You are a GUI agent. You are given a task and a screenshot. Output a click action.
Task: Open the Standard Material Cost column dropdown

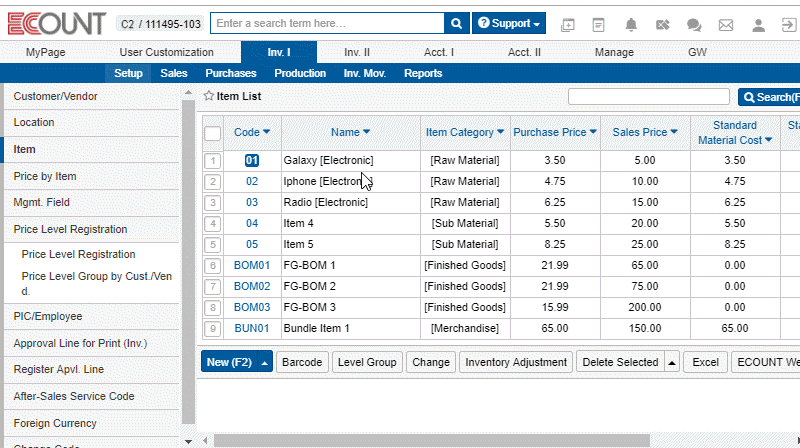pyautogui.click(x=768, y=140)
